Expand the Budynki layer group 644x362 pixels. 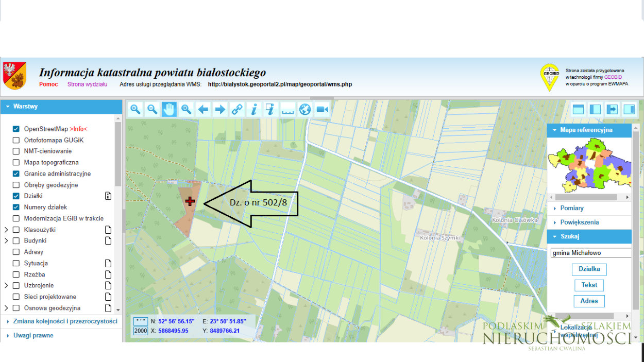pyautogui.click(x=6, y=240)
